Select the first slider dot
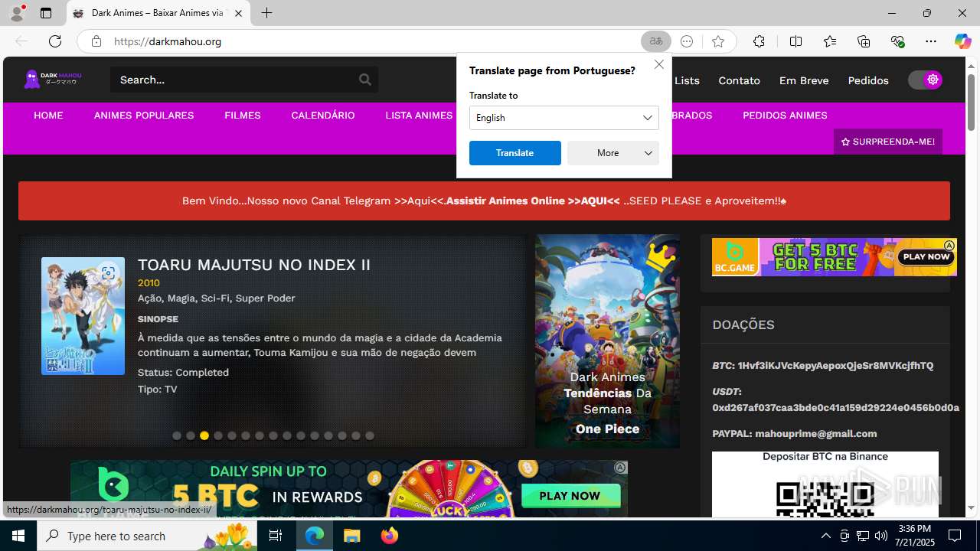This screenshot has width=980, height=551. click(177, 435)
